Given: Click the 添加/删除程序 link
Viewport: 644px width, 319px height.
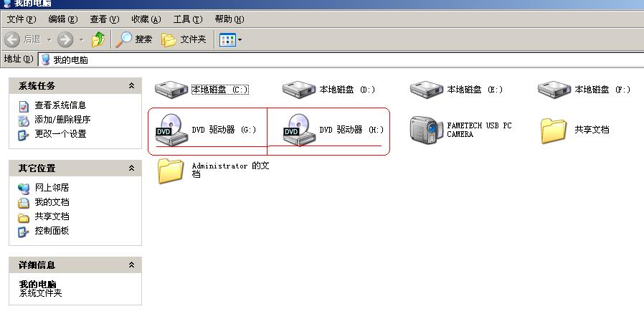Looking at the screenshot, I should click(62, 120).
